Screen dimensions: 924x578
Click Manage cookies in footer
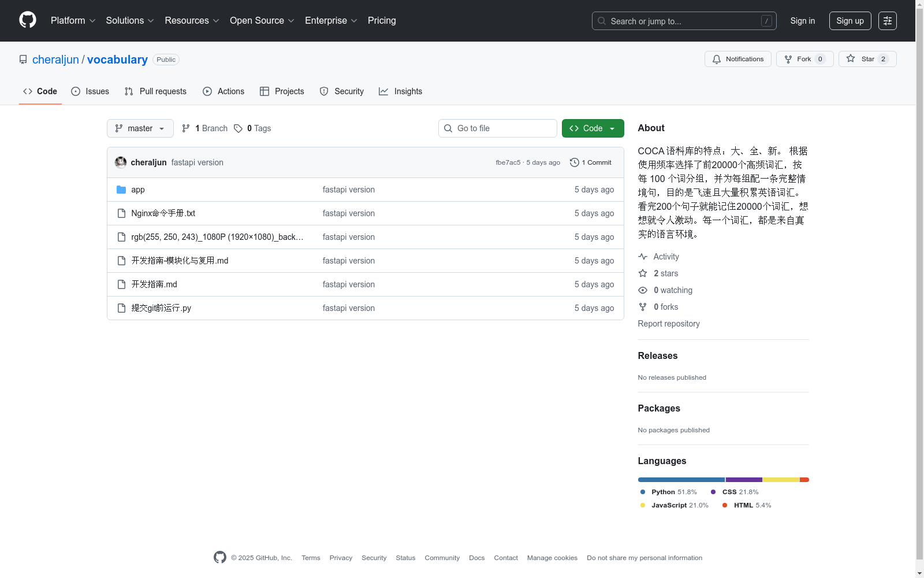552,558
